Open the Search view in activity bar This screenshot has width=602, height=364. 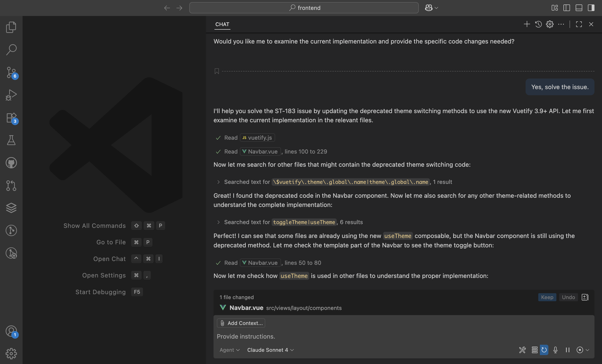tap(11, 50)
